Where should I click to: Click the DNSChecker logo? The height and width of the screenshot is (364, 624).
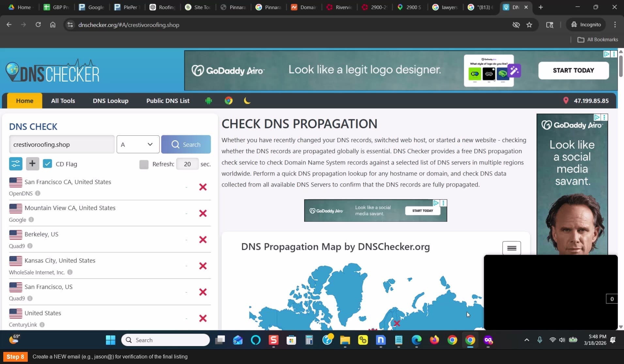(x=53, y=71)
